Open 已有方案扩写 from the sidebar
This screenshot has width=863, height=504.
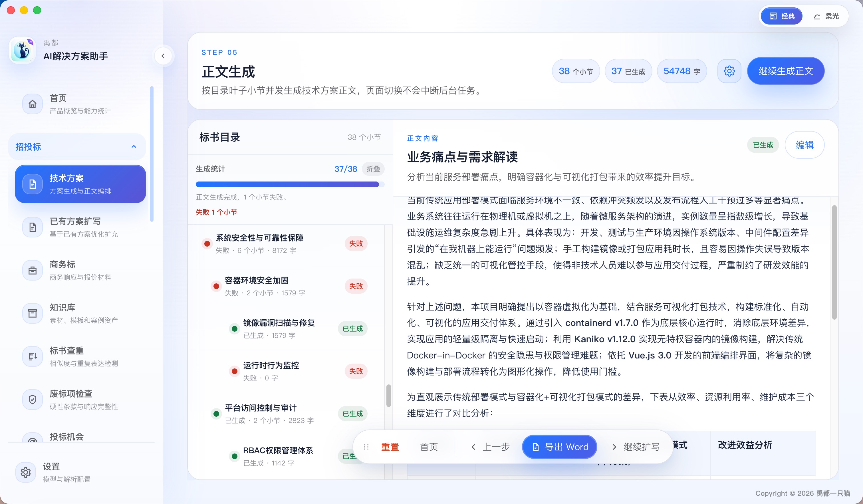80,227
